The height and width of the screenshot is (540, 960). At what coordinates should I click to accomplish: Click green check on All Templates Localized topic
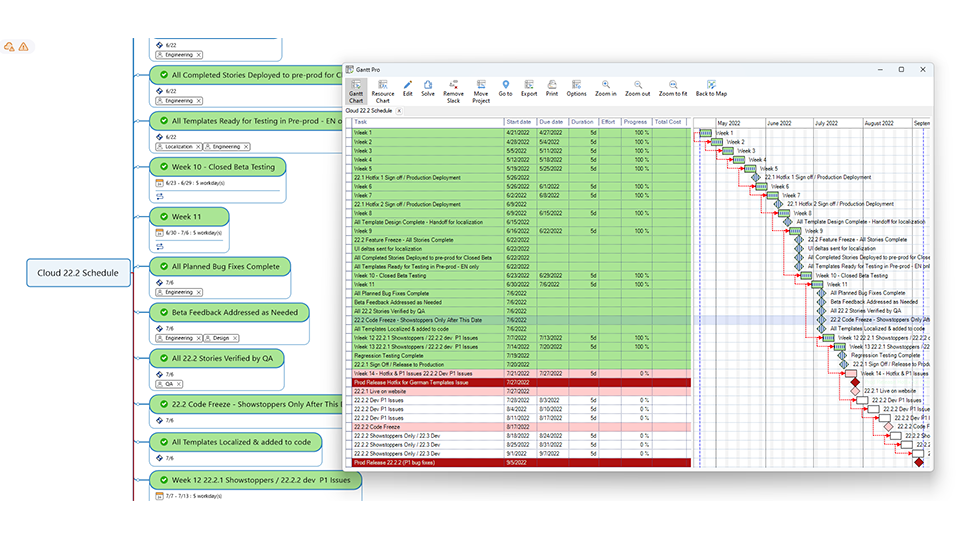pyautogui.click(x=164, y=442)
